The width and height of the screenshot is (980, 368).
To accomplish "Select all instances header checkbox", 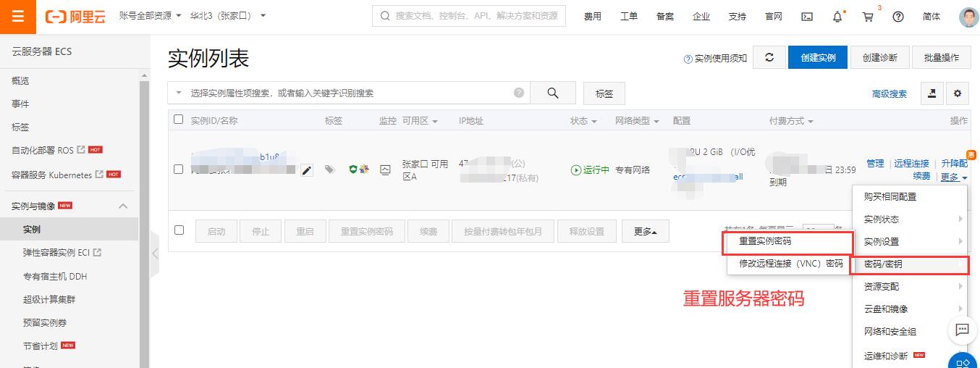I will [x=179, y=120].
